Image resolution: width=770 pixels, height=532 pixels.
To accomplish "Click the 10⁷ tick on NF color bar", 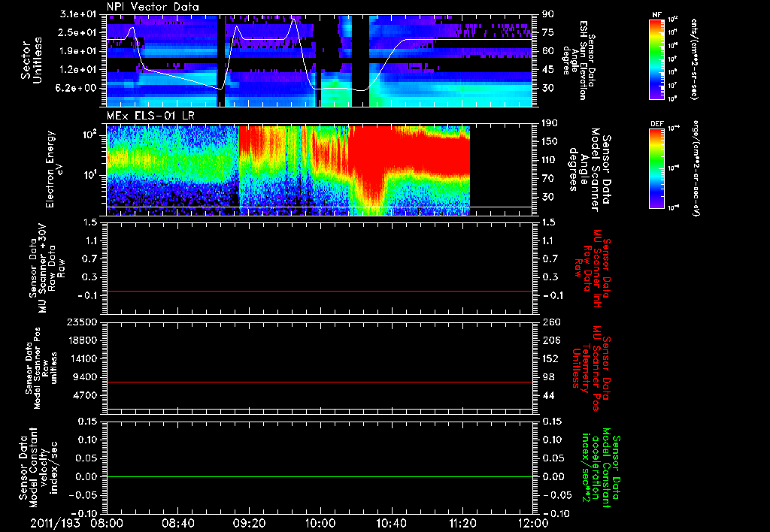I will (673, 86).
